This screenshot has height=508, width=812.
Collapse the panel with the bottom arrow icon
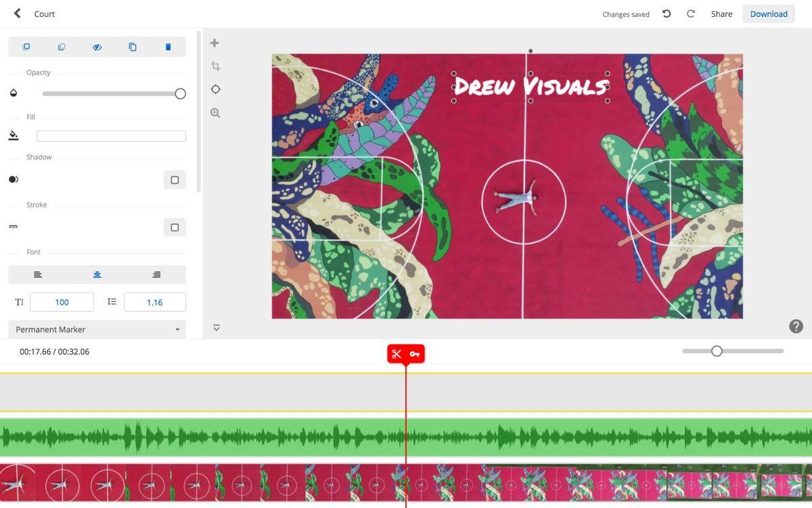pos(217,328)
